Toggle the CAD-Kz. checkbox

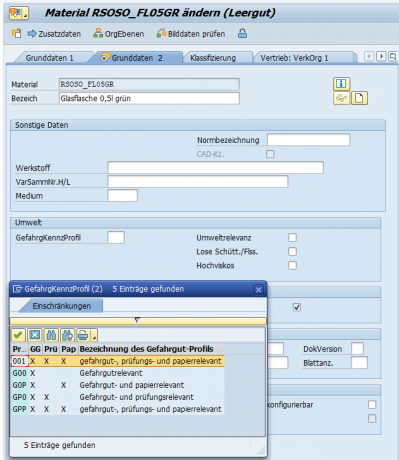pos(270,154)
